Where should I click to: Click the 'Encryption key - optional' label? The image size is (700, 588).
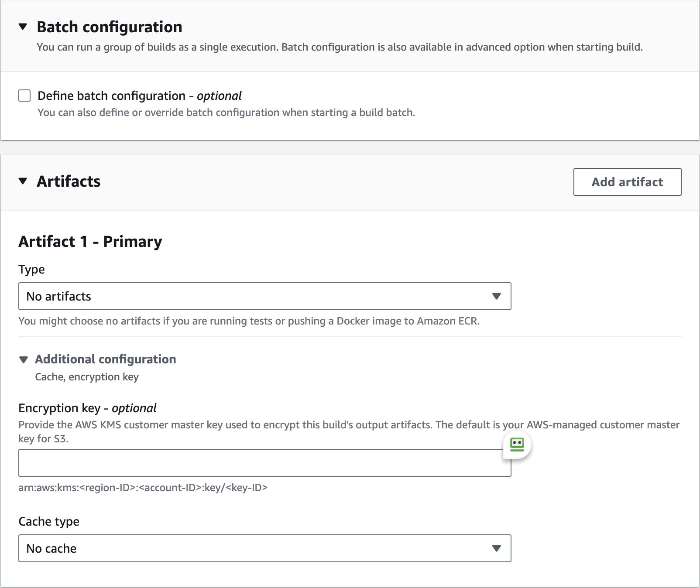click(87, 408)
